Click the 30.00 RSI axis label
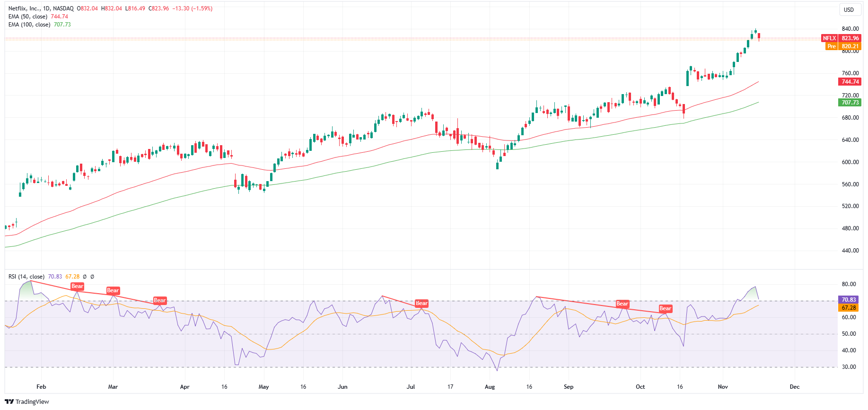Image resolution: width=868 pixels, height=410 pixels. [849, 367]
